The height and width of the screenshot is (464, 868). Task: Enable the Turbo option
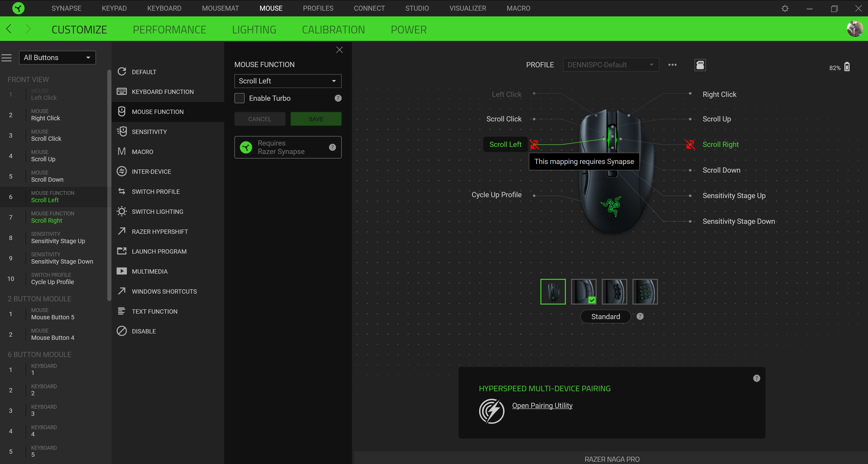tap(239, 98)
